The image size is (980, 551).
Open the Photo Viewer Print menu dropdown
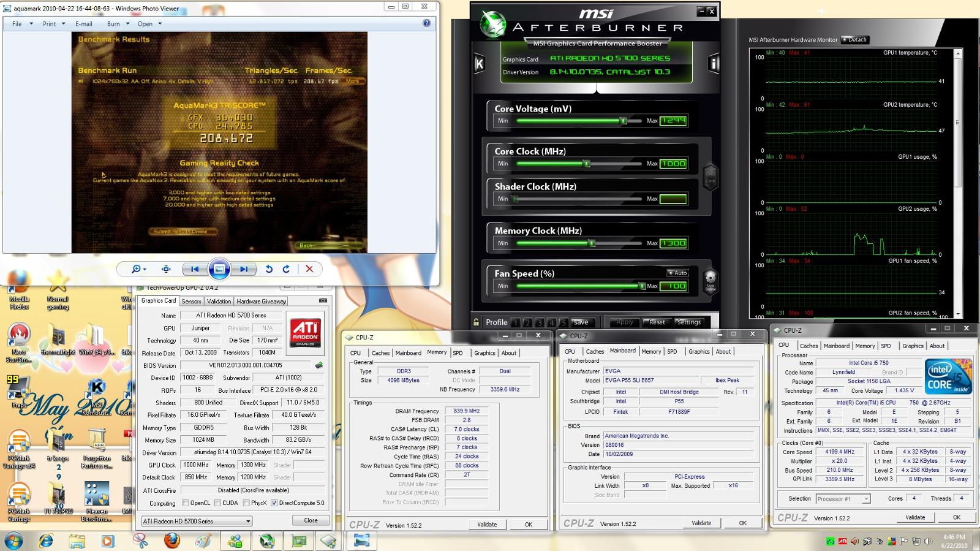[x=54, y=24]
